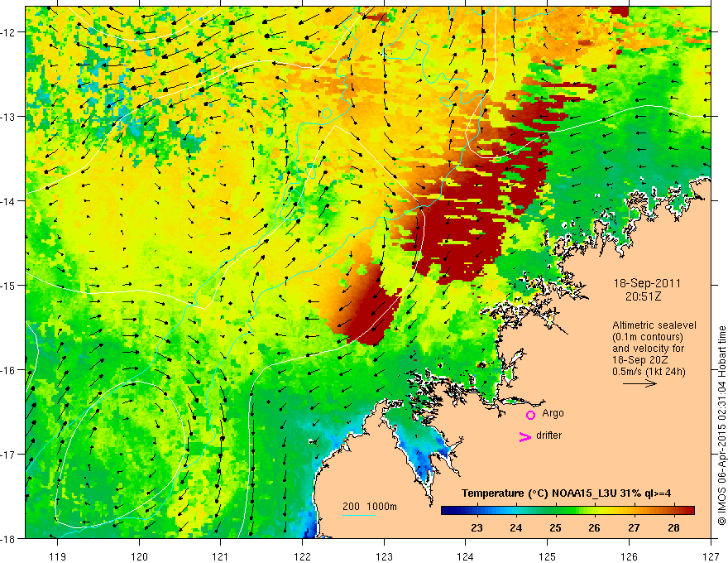Click the -14 latitude axis label

coord(8,201)
